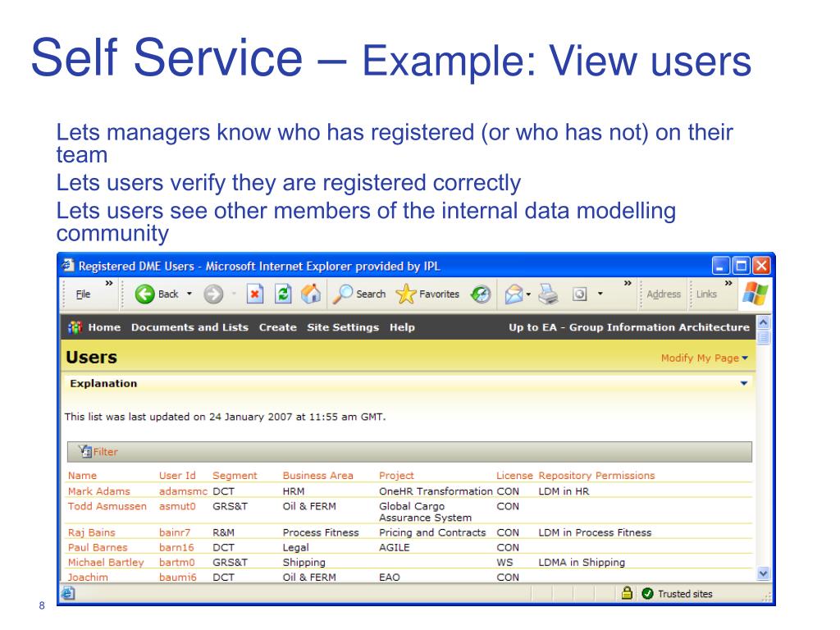Click the padlock icon in status bar
The width and height of the screenshot is (840, 630).
pos(627,593)
